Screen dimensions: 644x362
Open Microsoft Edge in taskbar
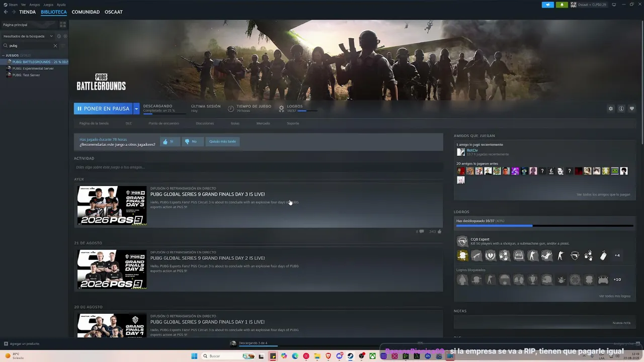coord(295,356)
